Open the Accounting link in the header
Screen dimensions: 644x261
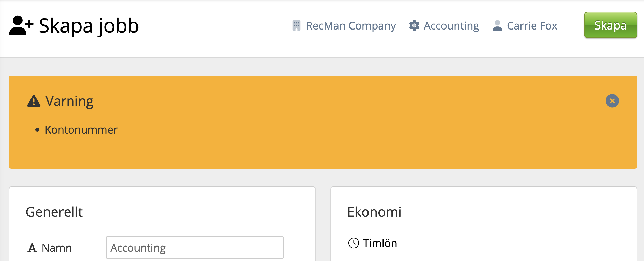[x=451, y=26]
